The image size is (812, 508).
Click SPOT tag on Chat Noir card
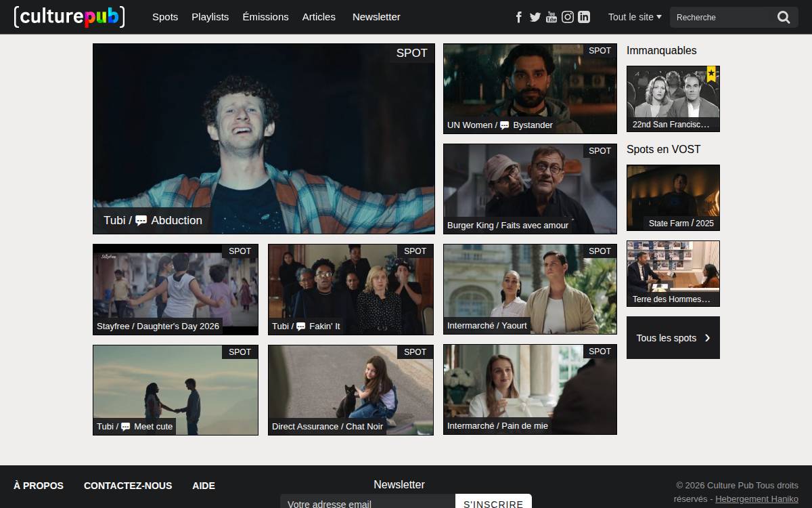415,352
